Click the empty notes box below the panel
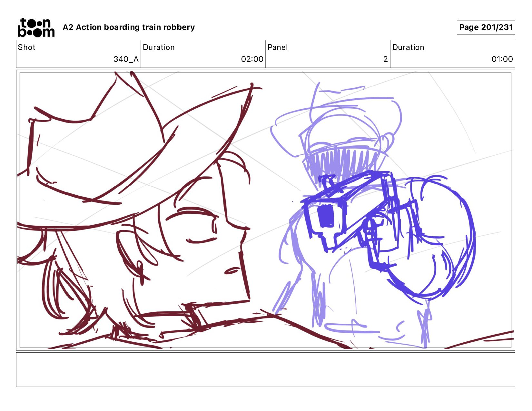Image resolution: width=532 pixels, height=411 pixels. tap(265, 370)
